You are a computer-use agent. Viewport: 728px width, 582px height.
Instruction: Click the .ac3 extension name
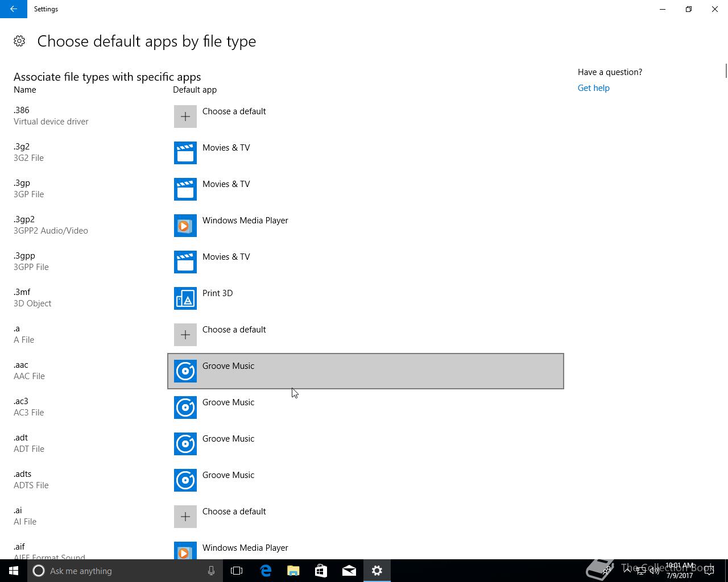pos(20,401)
